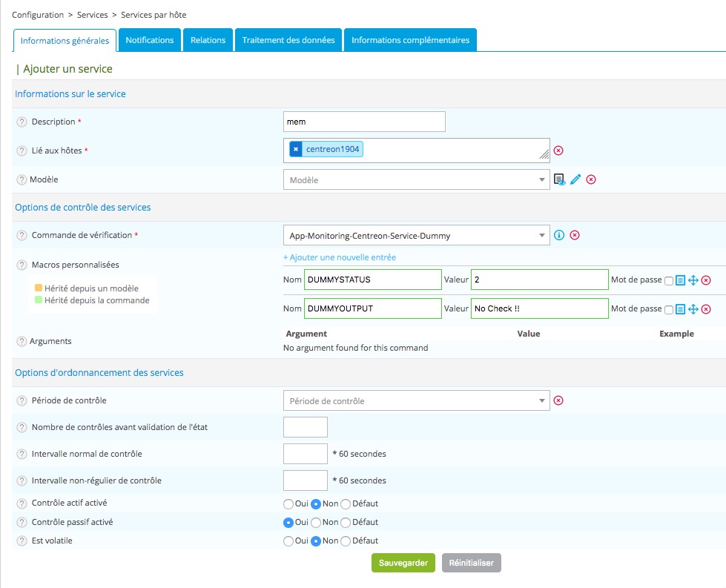Open description note icon for DUMMYSTATUS macro

pyautogui.click(x=681, y=280)
